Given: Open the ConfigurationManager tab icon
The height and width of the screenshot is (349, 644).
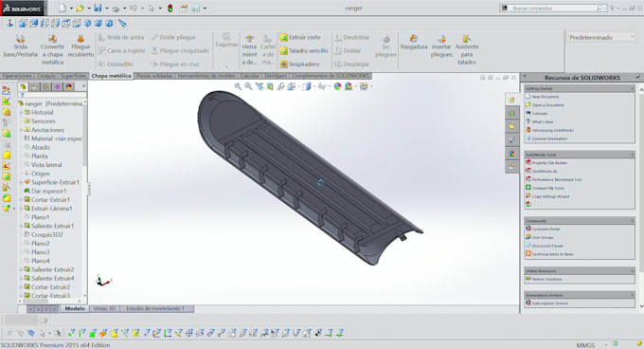Looking at the screenshot, I should pos(46,86).
